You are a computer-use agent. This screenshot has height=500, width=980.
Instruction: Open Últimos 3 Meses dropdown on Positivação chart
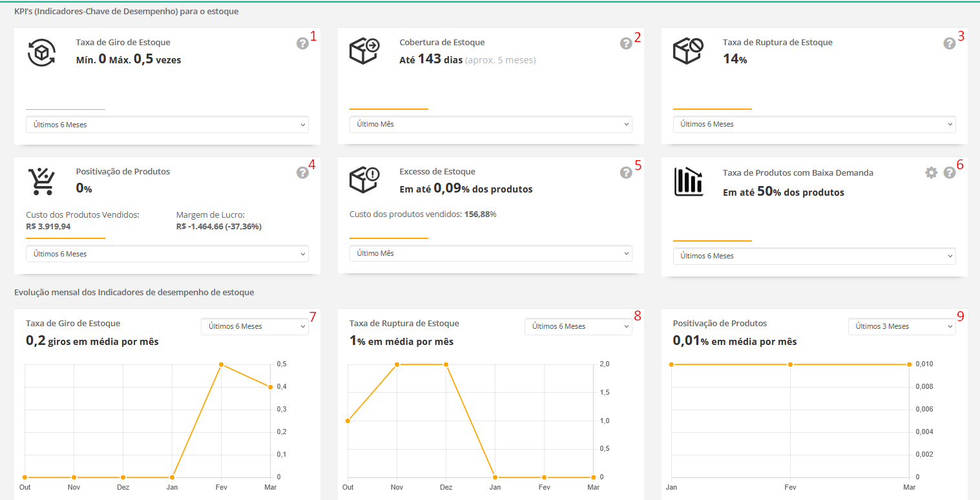(901, 326)
